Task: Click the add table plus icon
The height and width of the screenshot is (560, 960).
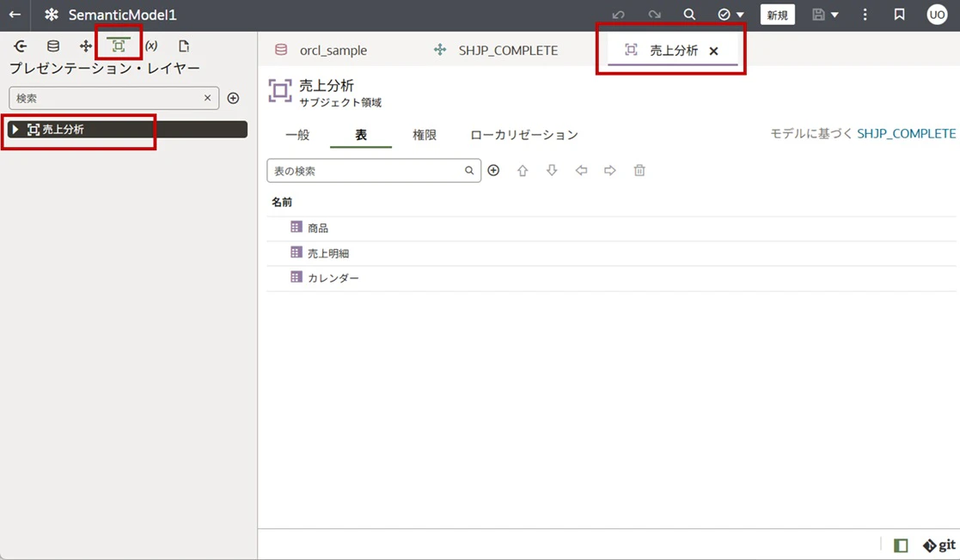Action: [x=493, y=171]
